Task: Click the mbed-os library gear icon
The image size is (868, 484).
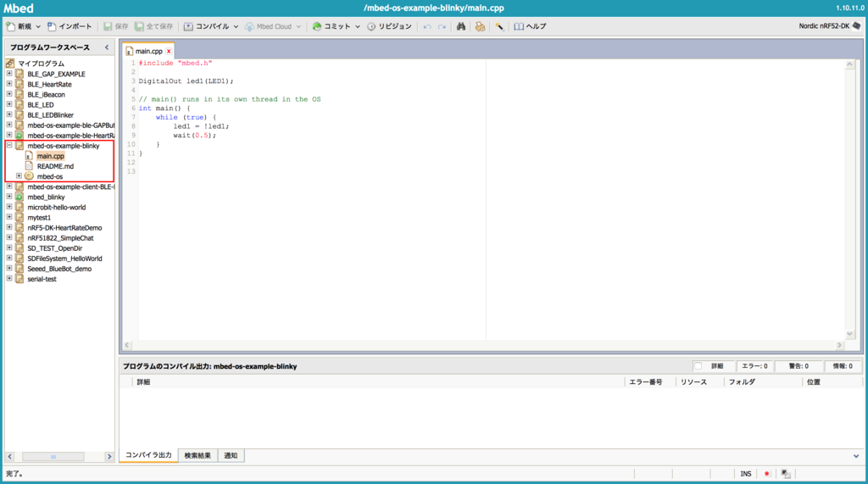Action: 29,176
